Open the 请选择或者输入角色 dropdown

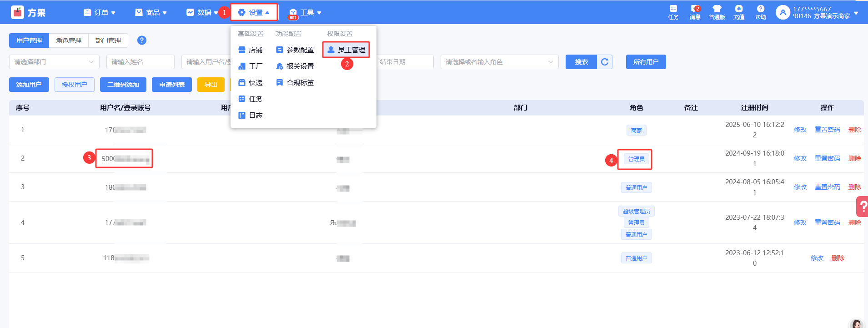(x=500, y=62)
